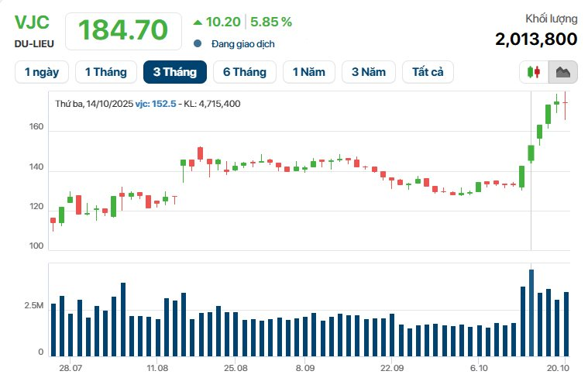Click the 184.70 current price box
The width and height of the screenshot is (588, 378).
[122, 30]
